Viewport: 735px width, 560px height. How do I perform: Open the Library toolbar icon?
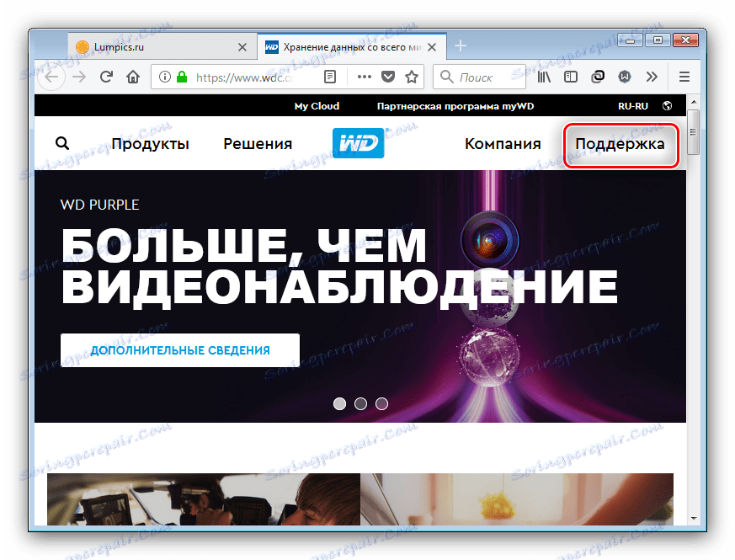click(544, 77)
